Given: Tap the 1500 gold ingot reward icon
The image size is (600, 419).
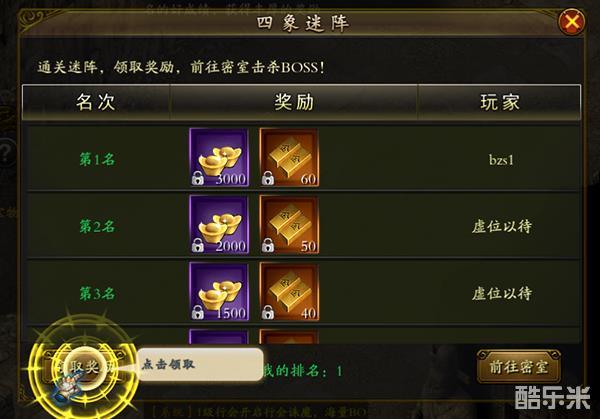Looking at the screenshot, I should [x=219, y=292].
